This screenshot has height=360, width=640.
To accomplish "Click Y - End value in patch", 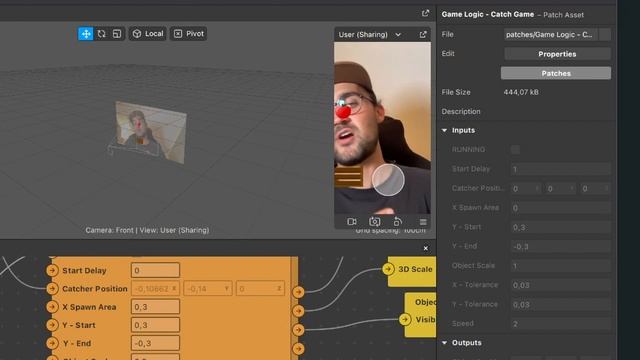I will (155, 343).
